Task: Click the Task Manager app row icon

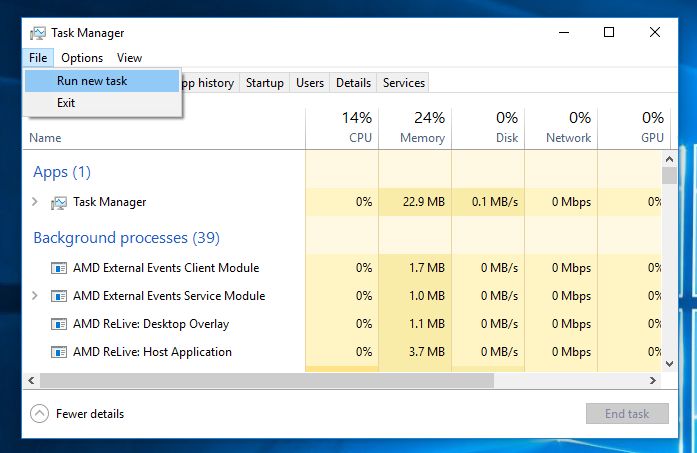Action: [x=58, y=202]
